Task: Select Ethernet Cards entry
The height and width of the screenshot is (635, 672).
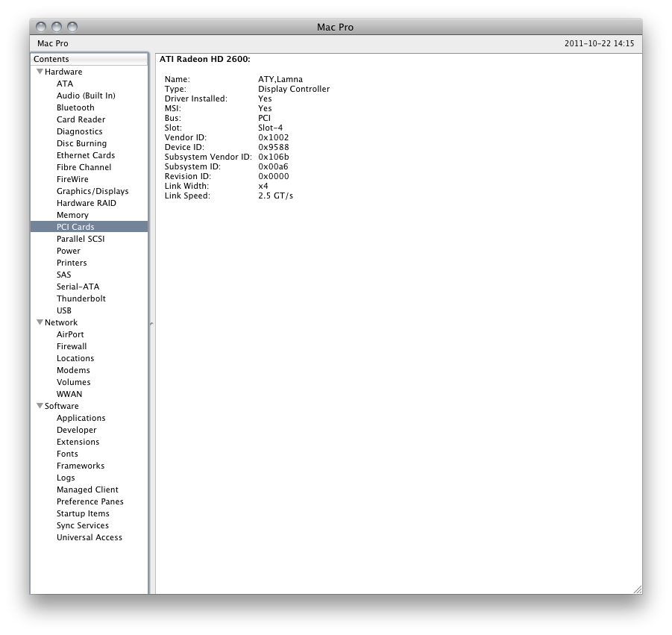Action: point(86,155)
